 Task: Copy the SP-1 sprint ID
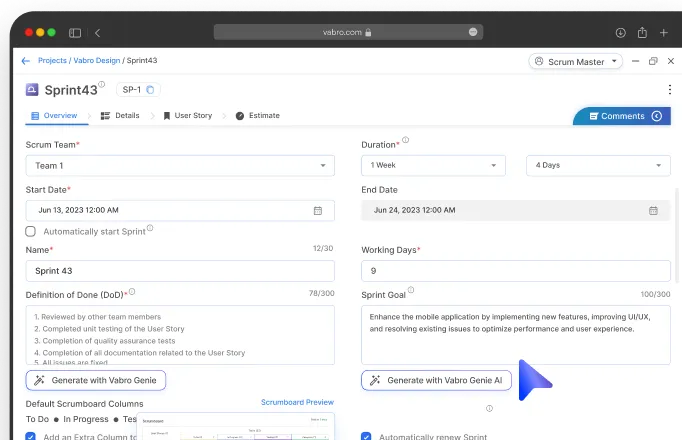pyautogui.click(x=150, y=90)
